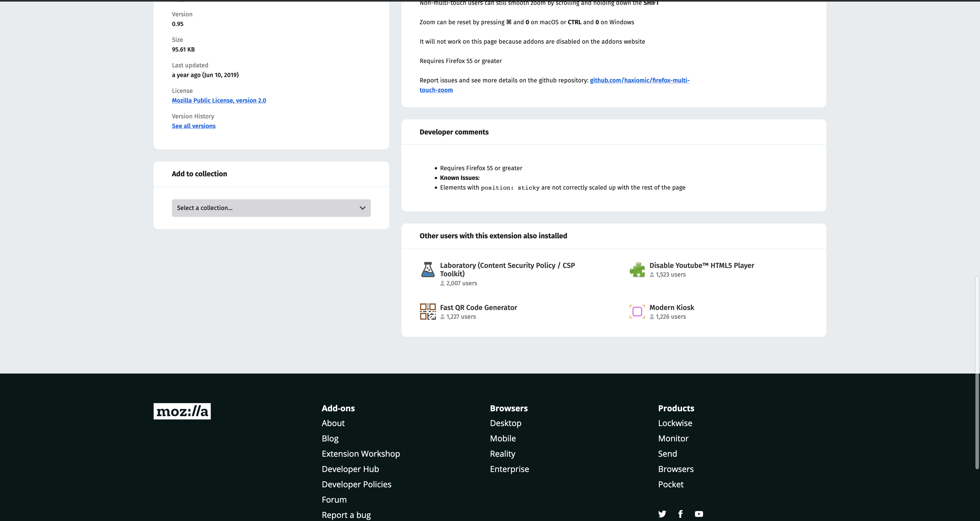Open Mozilla's Facebook page icon
Viewport: 980px width, 521px height.
[680, 514]
